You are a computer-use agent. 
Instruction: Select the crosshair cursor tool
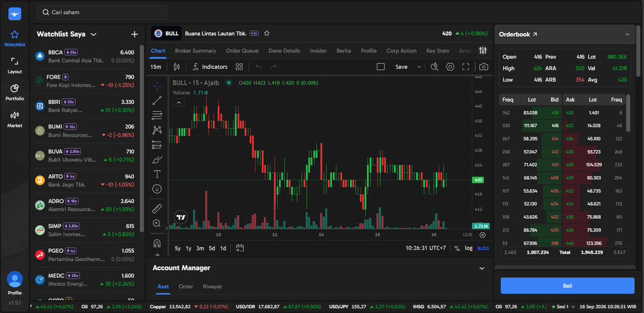(157, 86)
